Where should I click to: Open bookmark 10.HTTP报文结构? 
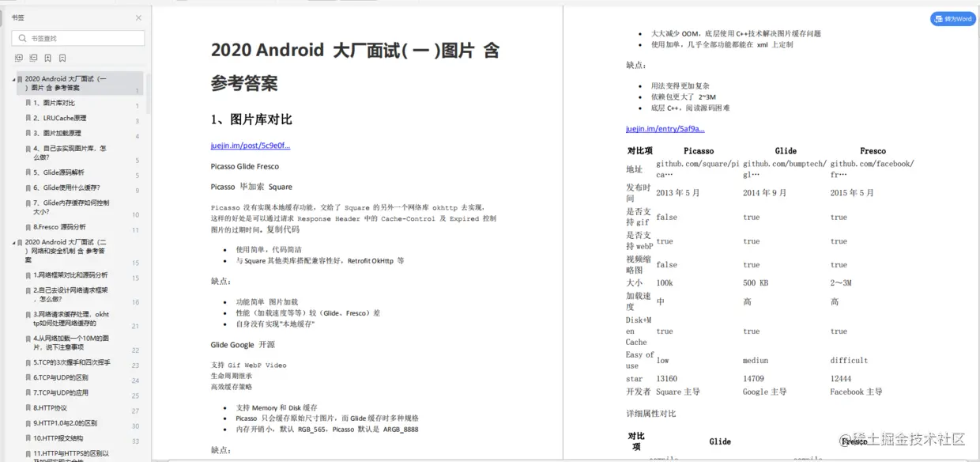click(58, 438)
